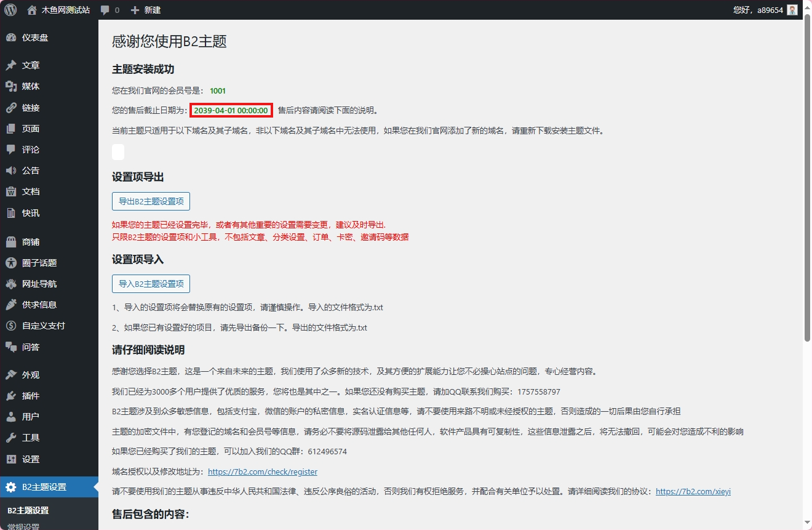
Task: Click the 商铺 store icon
Action: 11,242
